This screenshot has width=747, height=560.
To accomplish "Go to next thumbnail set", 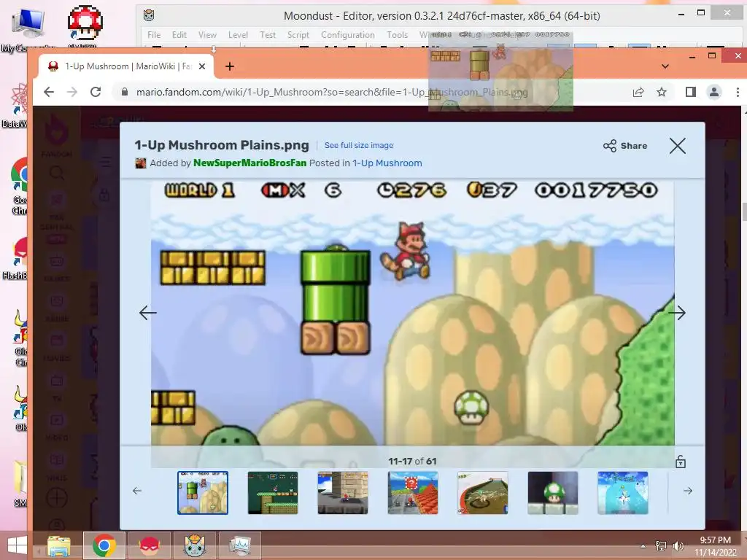I will (x=687, y=491).
